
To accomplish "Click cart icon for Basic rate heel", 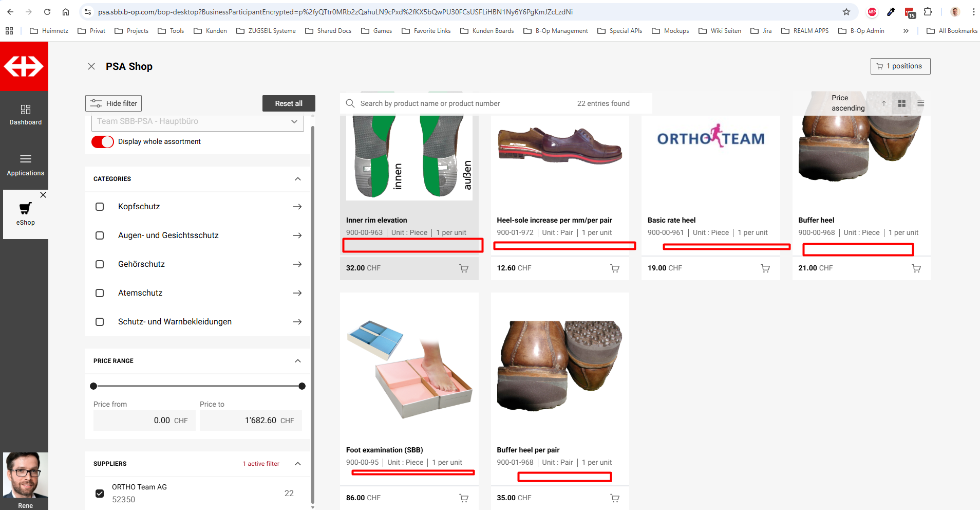I will pos(765,268).
